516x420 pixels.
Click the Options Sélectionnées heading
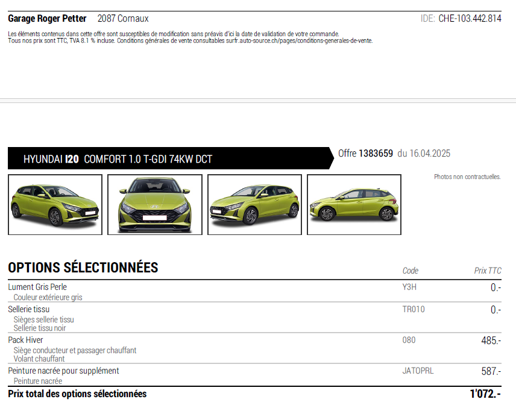(x=83, y=268)
